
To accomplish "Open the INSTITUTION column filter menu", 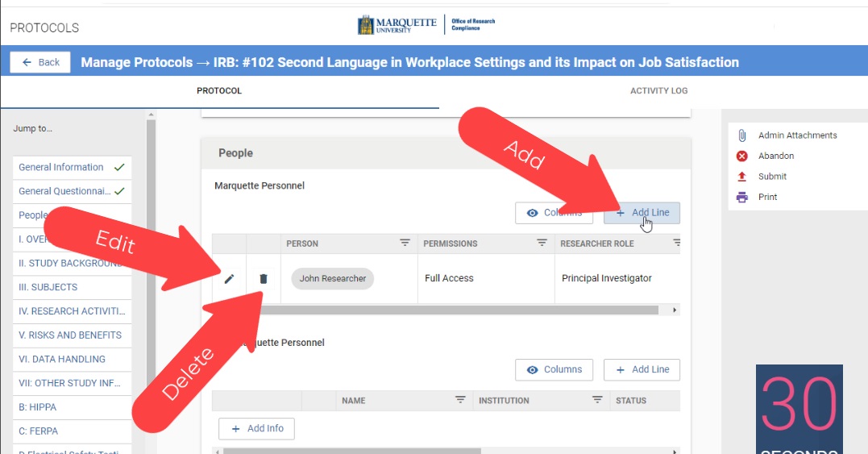I will (x=597, y=400).
